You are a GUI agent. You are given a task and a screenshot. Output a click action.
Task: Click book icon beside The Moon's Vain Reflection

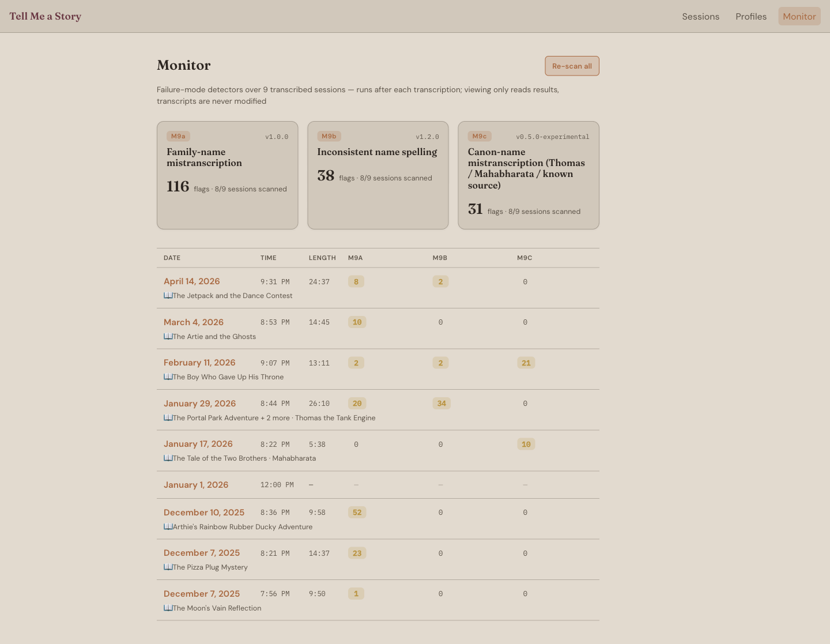point(168,608)
